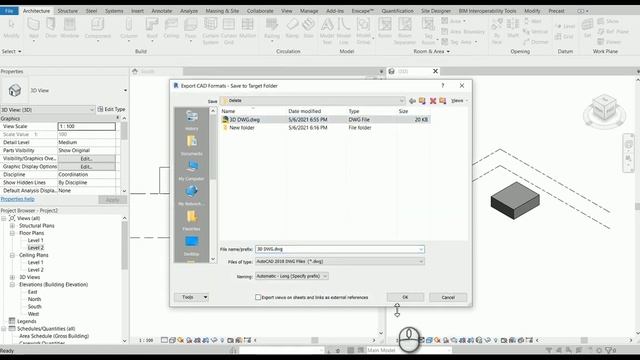This screenshot has height=360, width=640.
Task: Open the Views dropdown in dialog toolbar
Action: click(459, 100)
